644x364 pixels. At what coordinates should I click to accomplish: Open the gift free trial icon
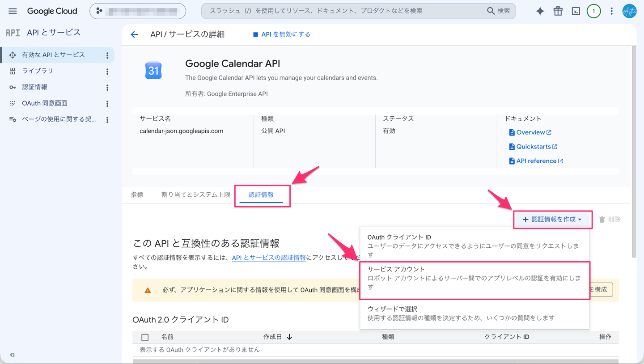click(x=558, y=11)
